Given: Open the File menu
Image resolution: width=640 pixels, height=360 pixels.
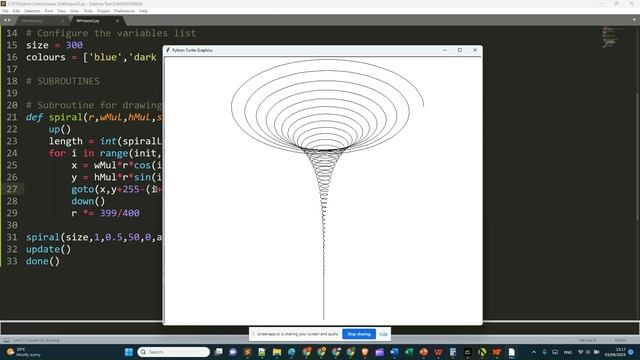Looking at the screenshot, I should pyautogui.click(x=5, y=11).
